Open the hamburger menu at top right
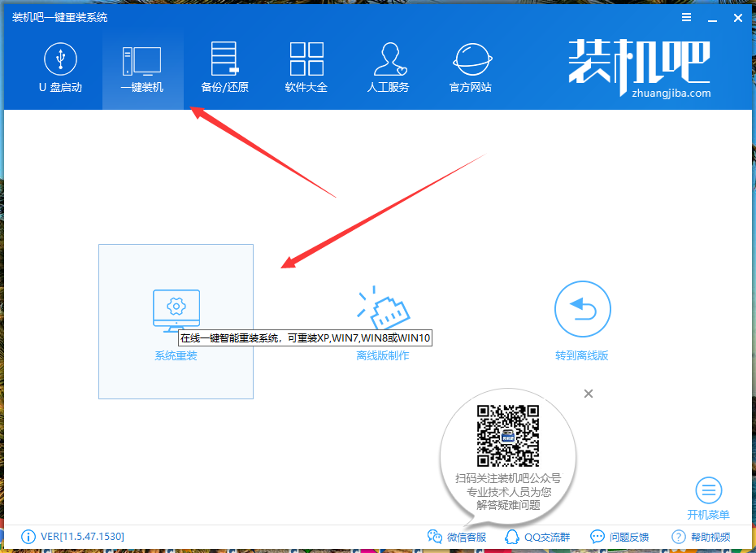The image size is (756, 553). pos(685,17)
